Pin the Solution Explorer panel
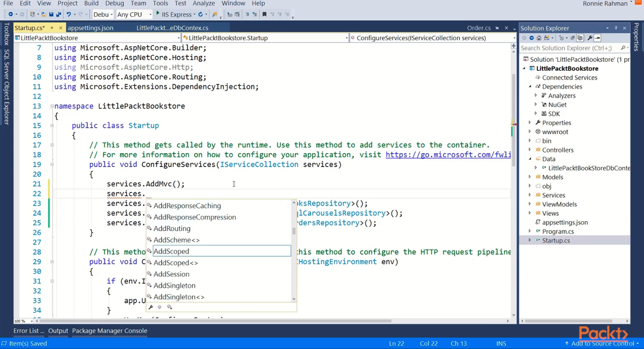This screenshot has width=644, height=349. click(x=616, y=28)
